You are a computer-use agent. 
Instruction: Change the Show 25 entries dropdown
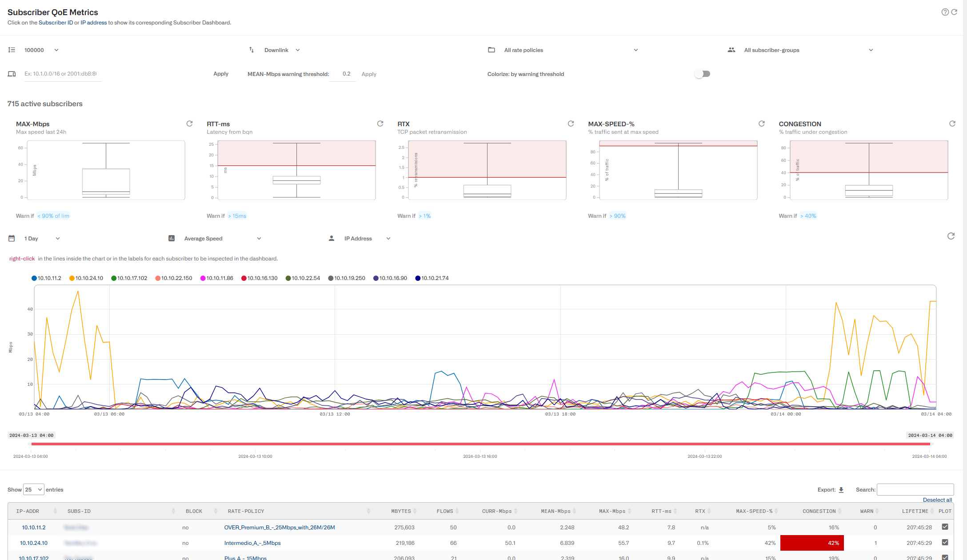(x=33, y=489)
